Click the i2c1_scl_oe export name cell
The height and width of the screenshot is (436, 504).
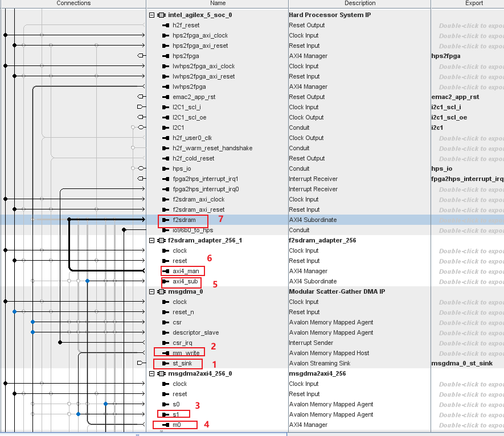coord(449,118)
